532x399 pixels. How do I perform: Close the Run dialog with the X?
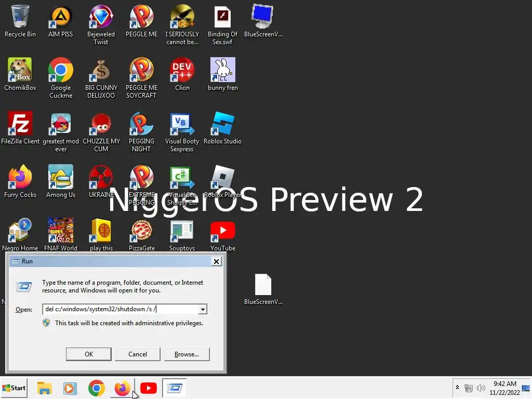(x=216, y=261)
